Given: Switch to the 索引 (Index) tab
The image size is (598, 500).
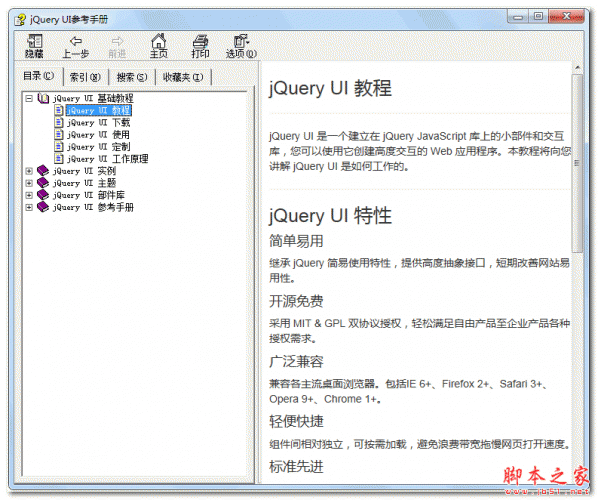Looking at the screenshot, I should (85, 77).
